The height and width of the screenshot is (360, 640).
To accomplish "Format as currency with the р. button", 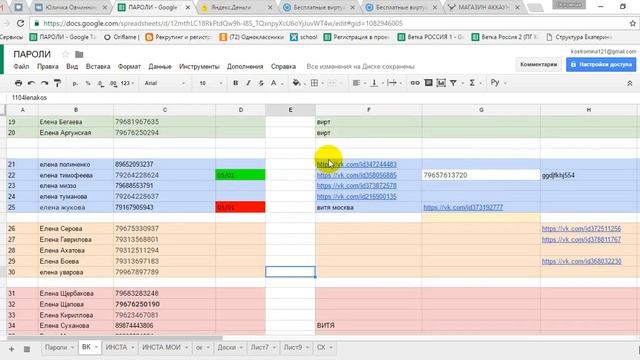I will (x=75, y=83).
